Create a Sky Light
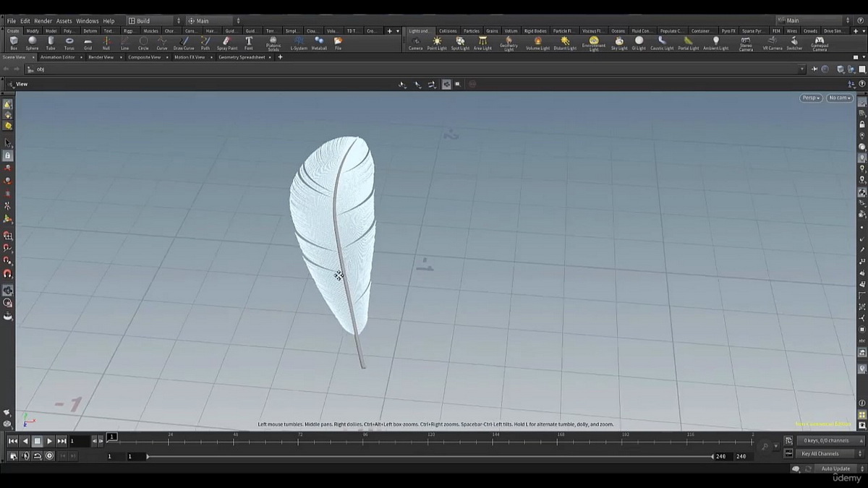Viewport: 868px width, 488px height. (x=619, y=43)
